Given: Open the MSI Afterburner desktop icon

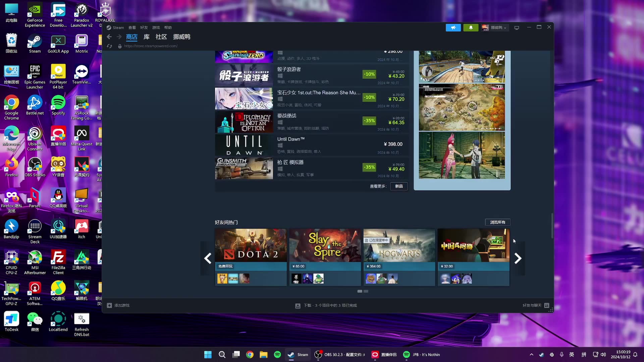Looking at the screenshot, I should tap(35, 262).
